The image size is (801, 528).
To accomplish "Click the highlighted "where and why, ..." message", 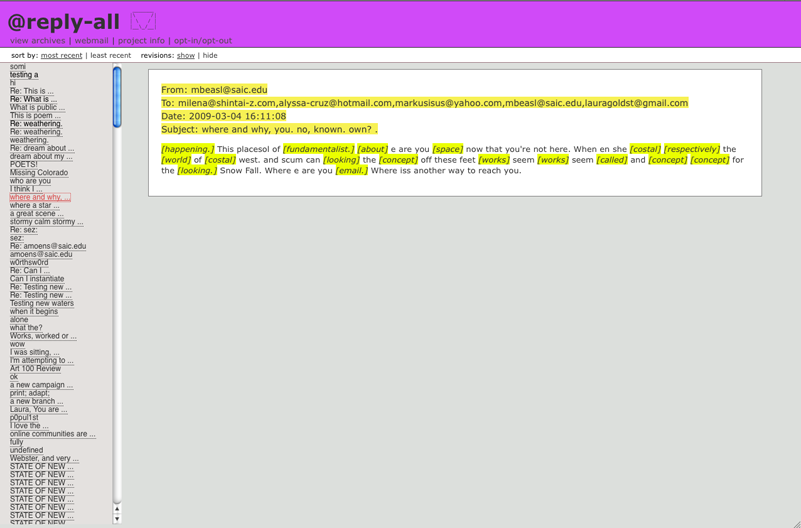I will point(40,197).
